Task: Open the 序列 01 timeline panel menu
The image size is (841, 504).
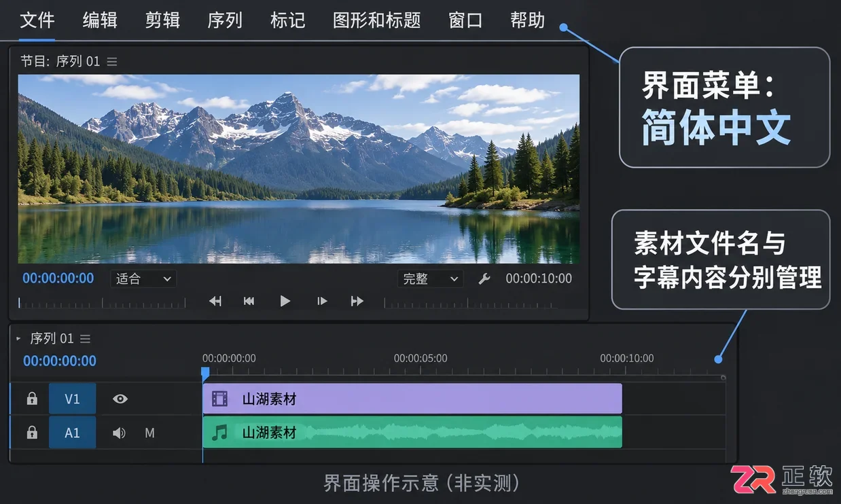Action: [x=85, y=338]
